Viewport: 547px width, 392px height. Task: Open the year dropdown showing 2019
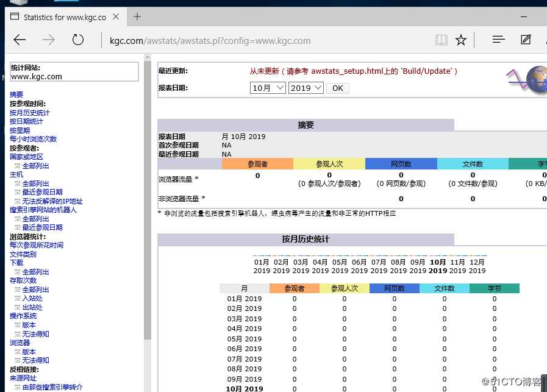[x=306, y=88]
